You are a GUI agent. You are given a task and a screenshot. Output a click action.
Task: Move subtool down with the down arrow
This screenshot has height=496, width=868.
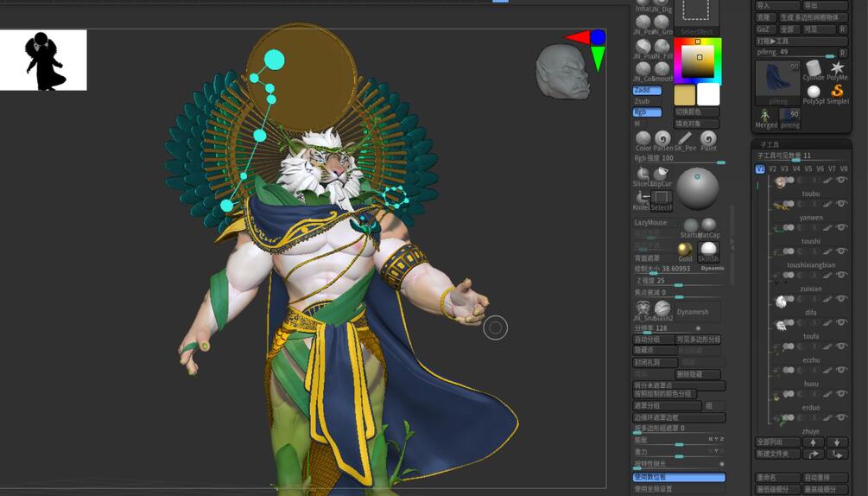pyautogui.click(x=837, y=442)
